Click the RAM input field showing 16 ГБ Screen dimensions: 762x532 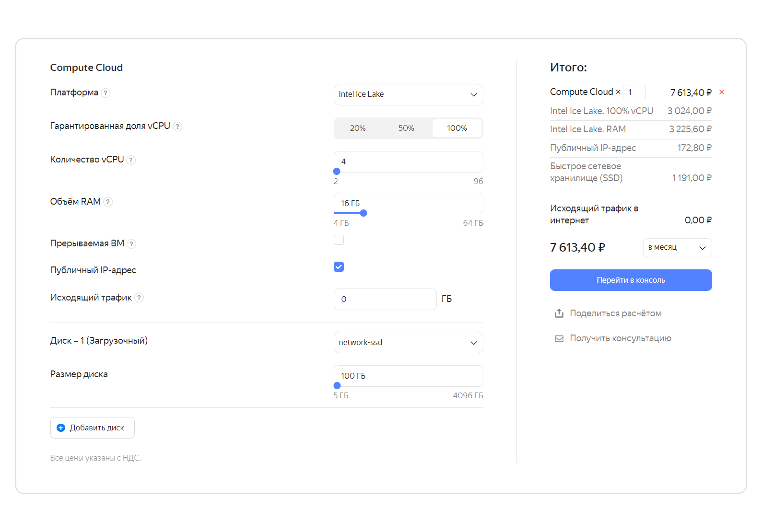(x=409, y=203)
